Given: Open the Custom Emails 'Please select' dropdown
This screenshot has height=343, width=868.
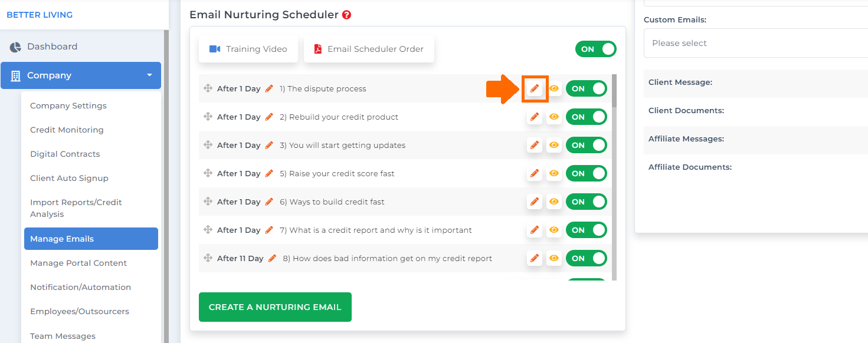Looking at the screenshot, I should pyautogui.click(x=756, y=43).
